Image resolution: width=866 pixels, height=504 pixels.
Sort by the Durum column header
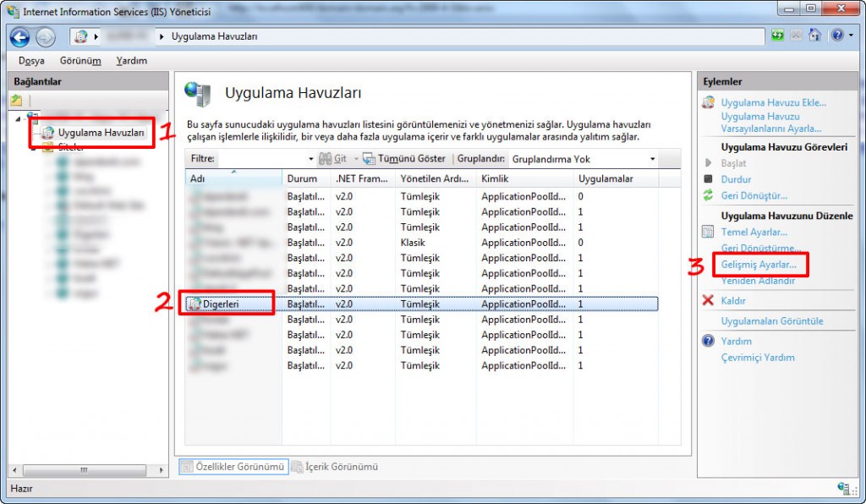[x=306, y=179]
